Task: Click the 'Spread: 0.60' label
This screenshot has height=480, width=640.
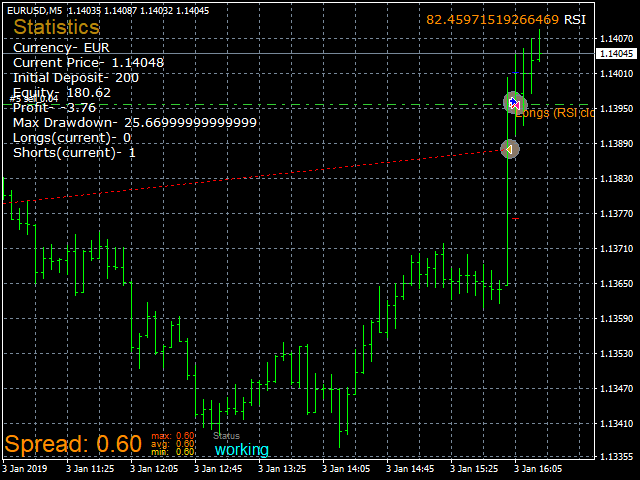Action: point(73,444)
